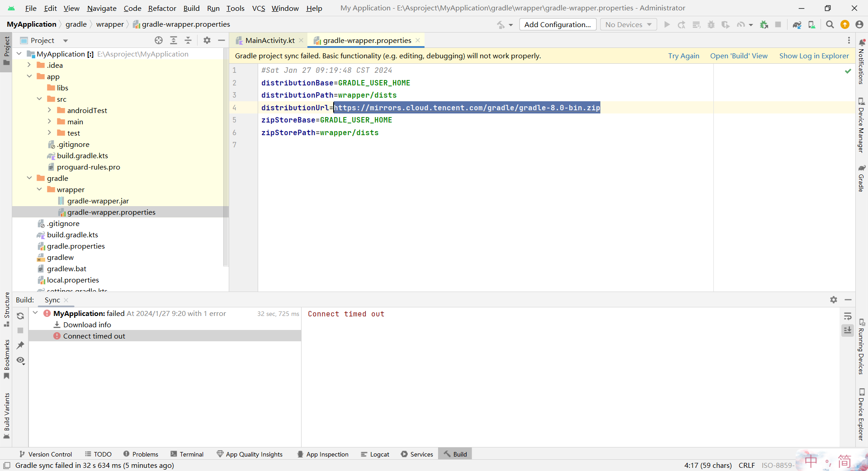
Task: Click Select Opened File target icon
Action: (x=159, y=40)
